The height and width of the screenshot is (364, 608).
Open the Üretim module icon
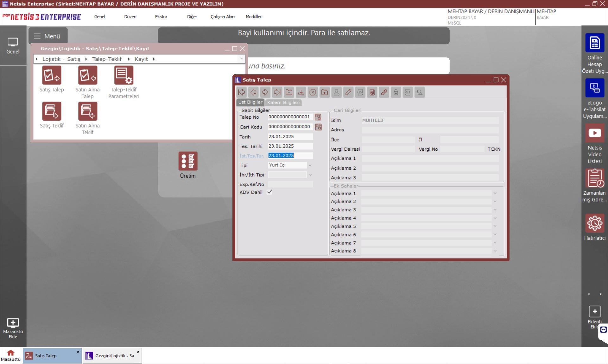pos(188,161)
